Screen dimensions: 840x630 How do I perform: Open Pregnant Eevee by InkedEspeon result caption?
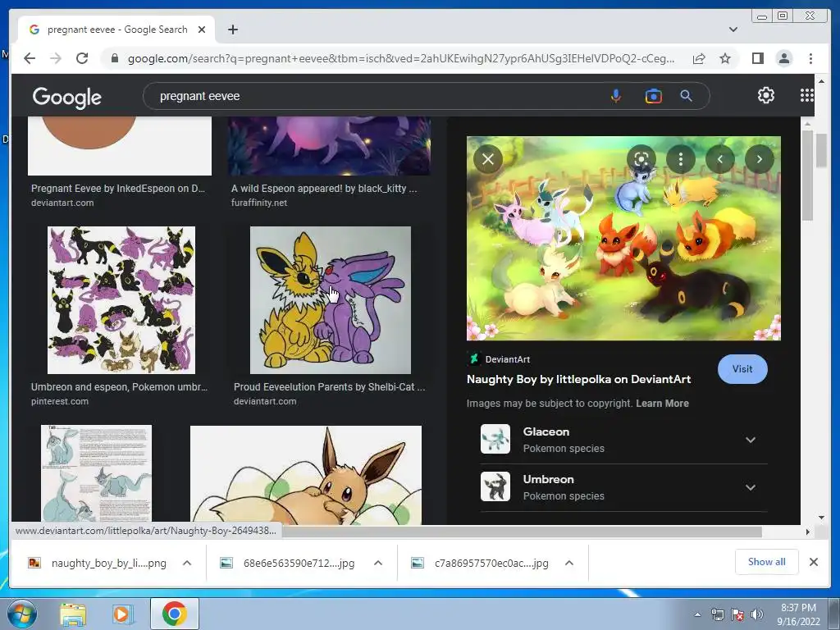point(118,189)
